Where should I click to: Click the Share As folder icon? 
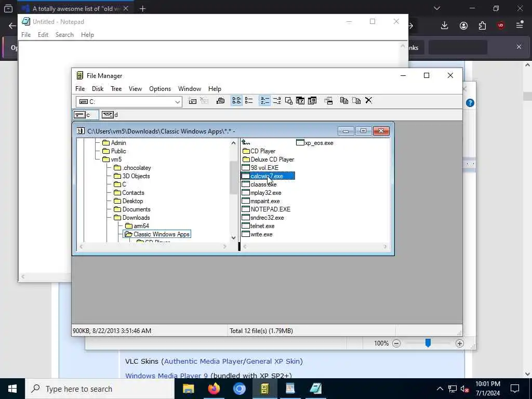pyautogui.click(x=220, y=101)
